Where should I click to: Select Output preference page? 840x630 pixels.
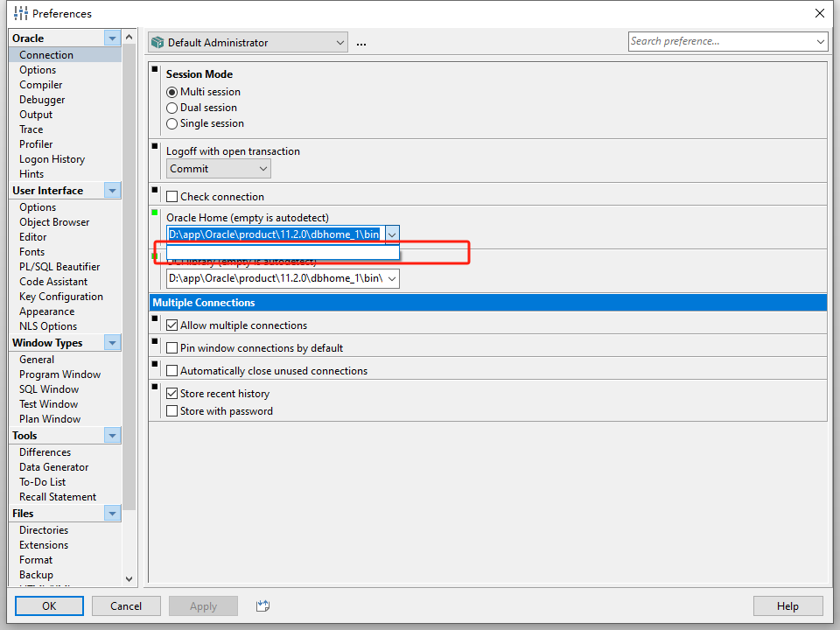(36, 115)
